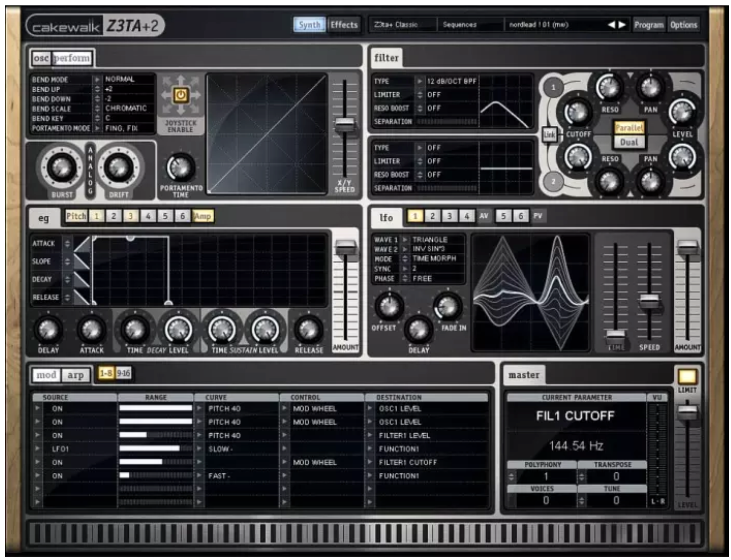Select the Attack curve shape icon
Screen dimensions: 731x560
click(82, 244)
